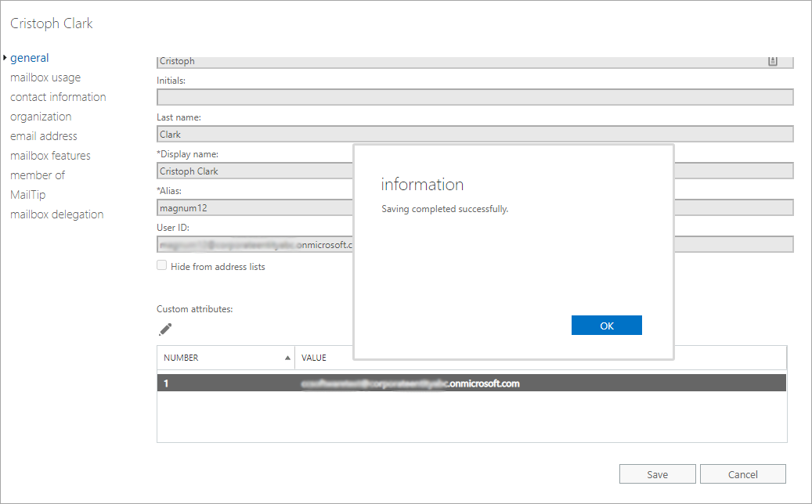812x504 pixels.
Task: Click the Save button
Action: (657, 474)
